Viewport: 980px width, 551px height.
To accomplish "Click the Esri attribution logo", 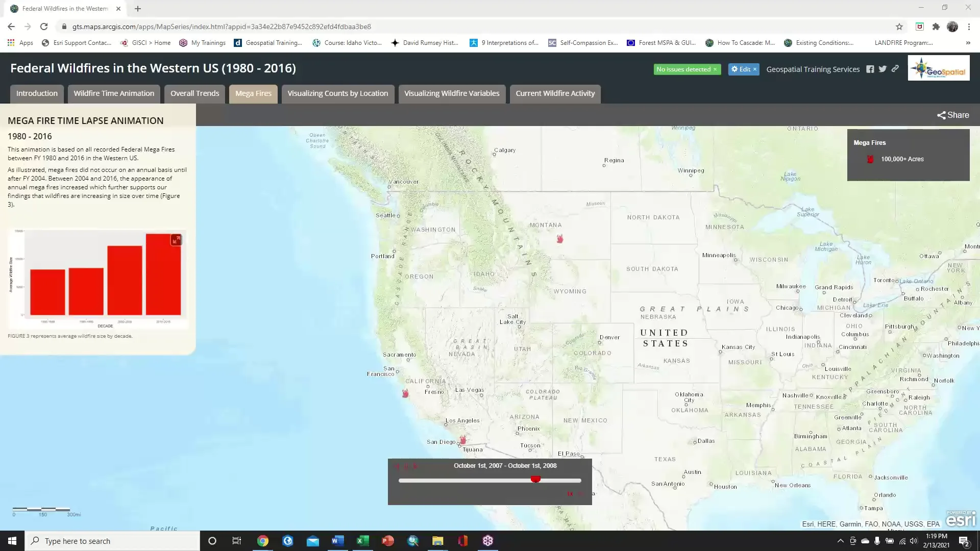I will (x=961, y=519).
